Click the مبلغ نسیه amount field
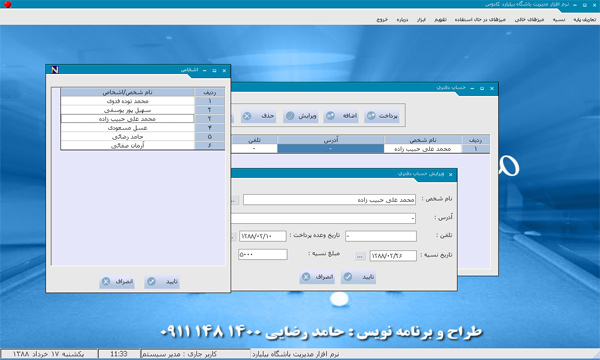600x360 pixels. point(262,254)
